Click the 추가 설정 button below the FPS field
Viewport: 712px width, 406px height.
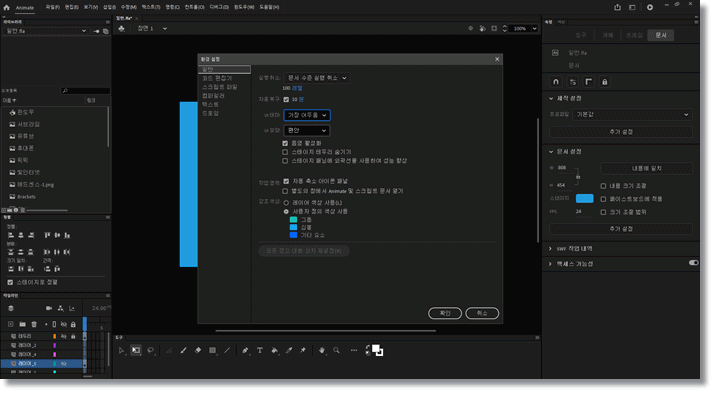click(x=621, y=229)
